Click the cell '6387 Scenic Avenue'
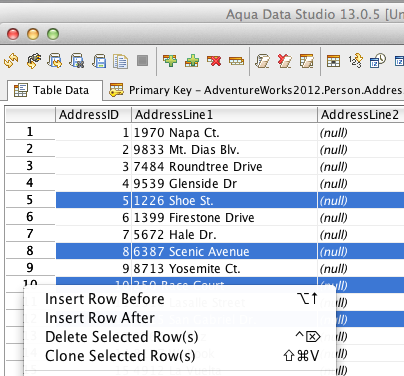The width and height of the screenshot is (404, 376). click(x=224, y=252)
